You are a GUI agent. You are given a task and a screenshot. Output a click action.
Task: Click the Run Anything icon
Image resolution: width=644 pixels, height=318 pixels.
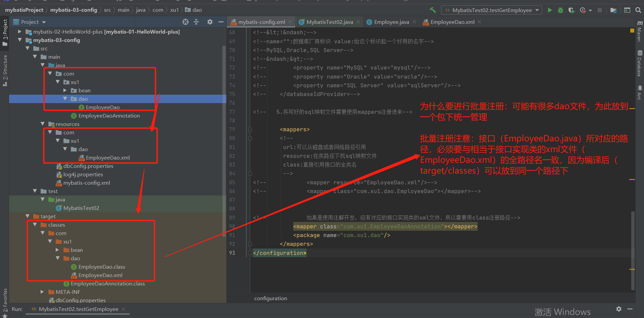click(627, 10)
